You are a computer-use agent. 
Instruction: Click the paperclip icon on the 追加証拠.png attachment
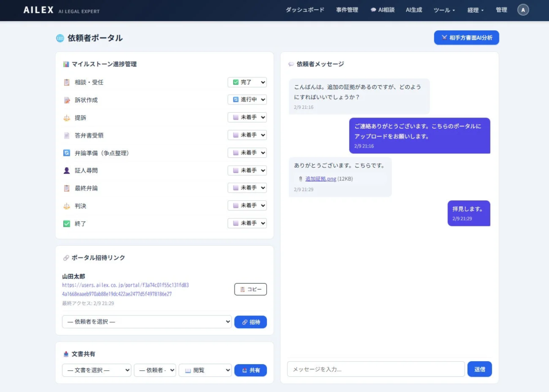pyautogui.click(x=300, y=178)
